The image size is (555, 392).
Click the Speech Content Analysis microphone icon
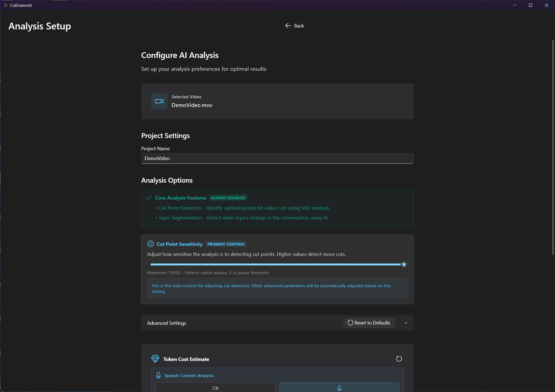click(158, 375)
